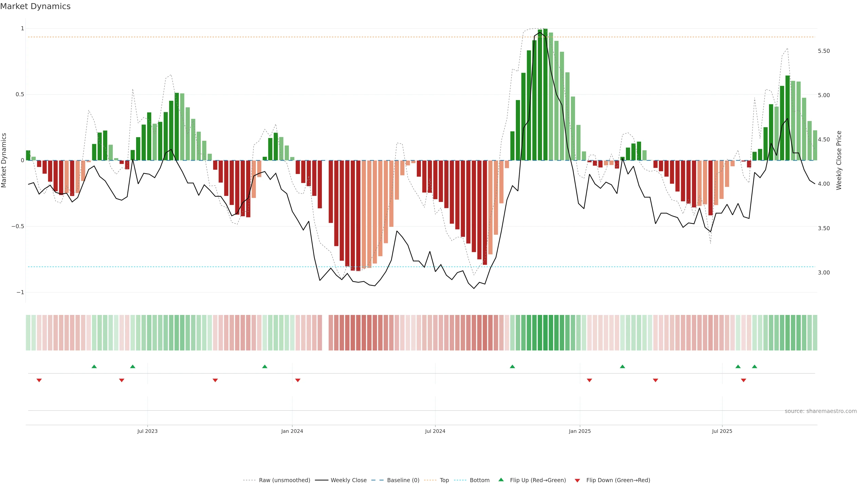Image resolution: width=868 pixels, height=488 pixels.
Task: Click the leftmost red Flip Down triangle marker
Action: coord(39,380)
